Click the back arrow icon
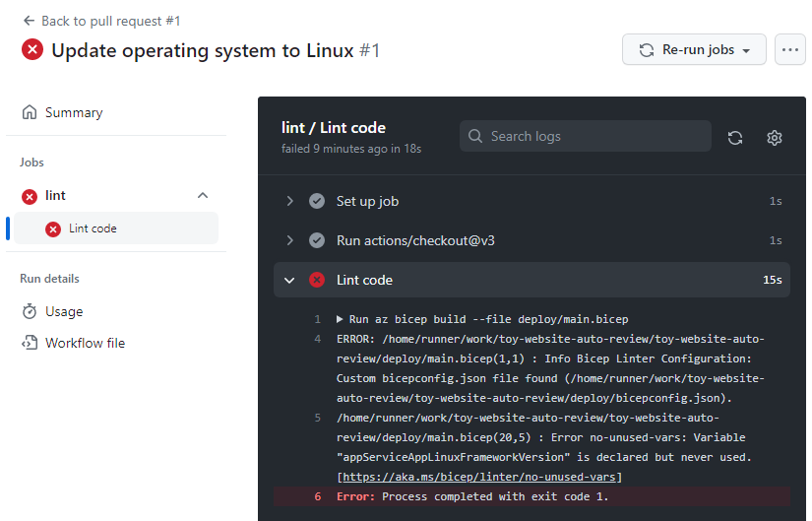The image size is (812, 521). (x=29, y=21)
